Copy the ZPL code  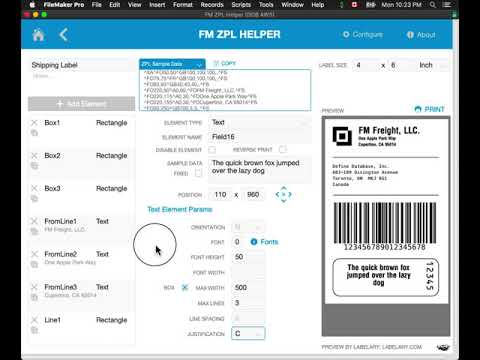click(x=225, y=63)
